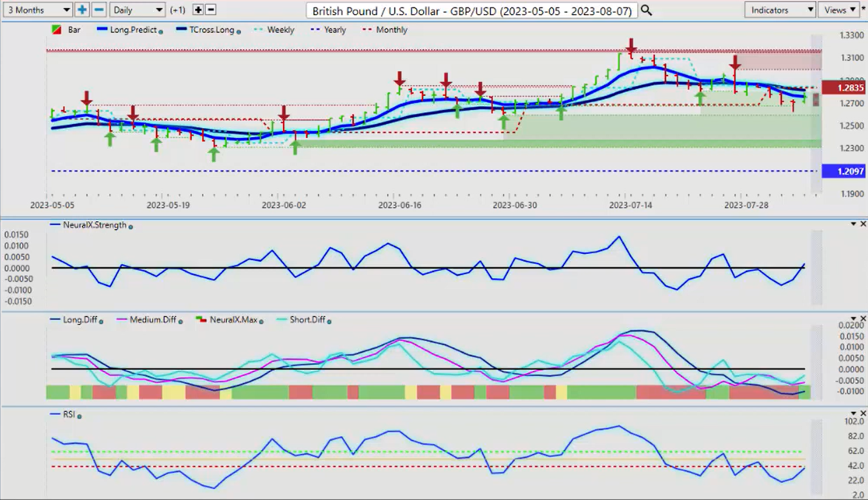
Task: Close the NeuralX.Strength panel
Action: 863,224
